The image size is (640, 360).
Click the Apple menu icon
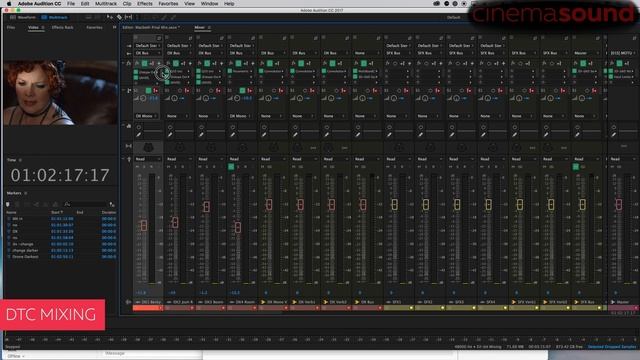[9, 4]
